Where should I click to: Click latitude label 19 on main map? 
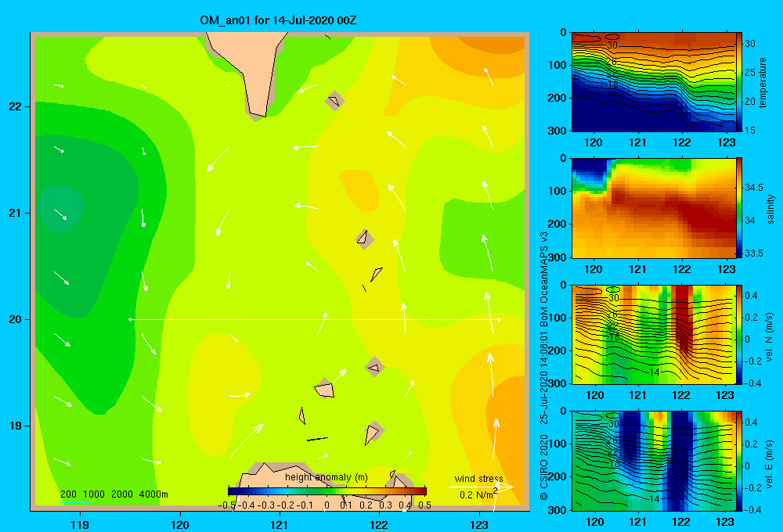pyautogui.click(x=16, y=426)
